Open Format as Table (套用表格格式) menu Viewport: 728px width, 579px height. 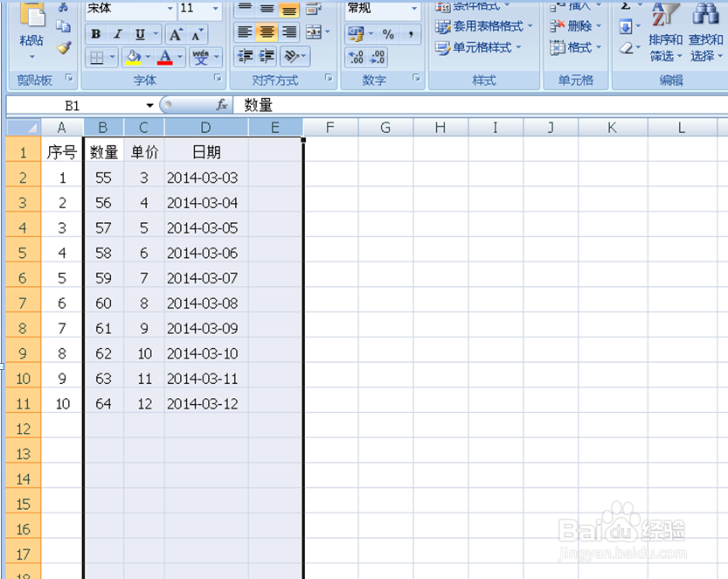click(x=484, y=26)
